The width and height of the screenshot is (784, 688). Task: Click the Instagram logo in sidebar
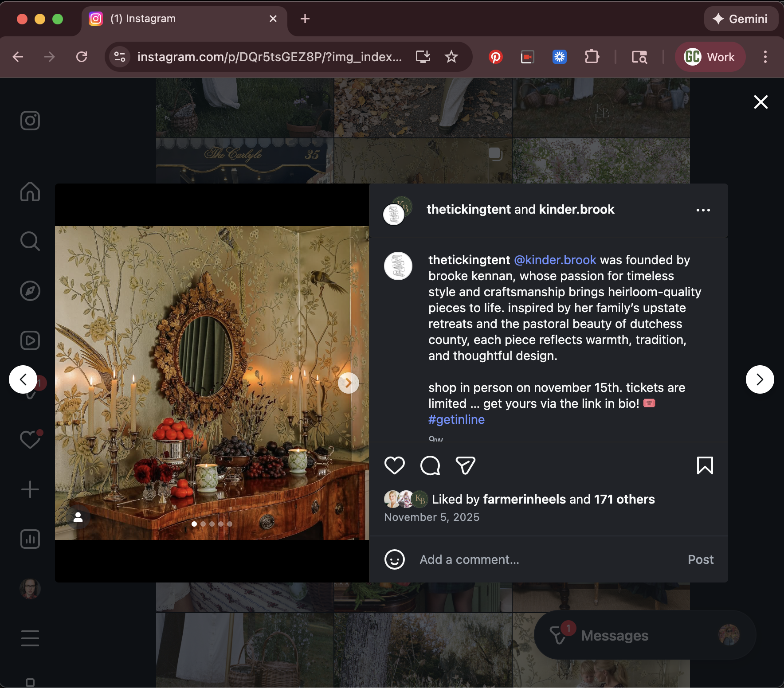click(30, 121)
